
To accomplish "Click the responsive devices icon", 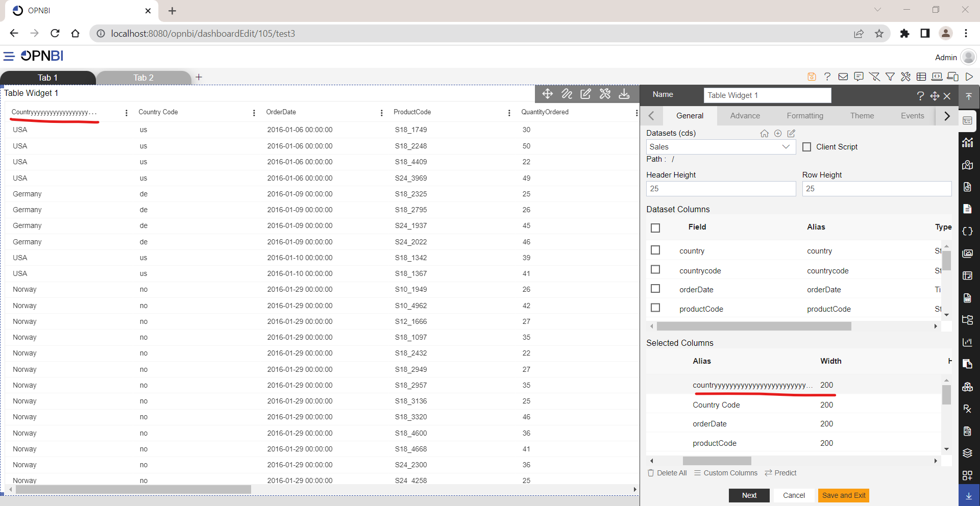I will point(953,77).
